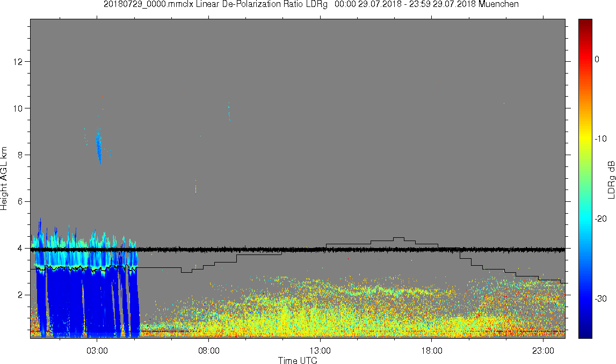
Task: Click the colorbar label -10
Action: [x=600, y=139]
